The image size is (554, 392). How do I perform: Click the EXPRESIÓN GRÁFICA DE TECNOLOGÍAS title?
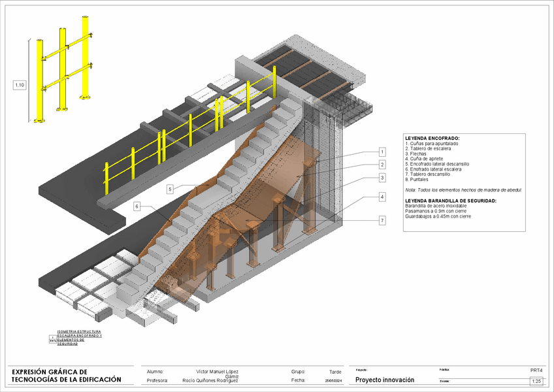[67, 375]
